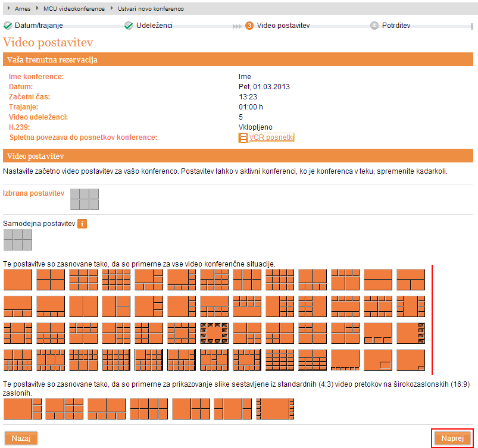478x448 pixels.
Task: Choose layout with checkered border around center pane
Action: (x=214, y=333)
